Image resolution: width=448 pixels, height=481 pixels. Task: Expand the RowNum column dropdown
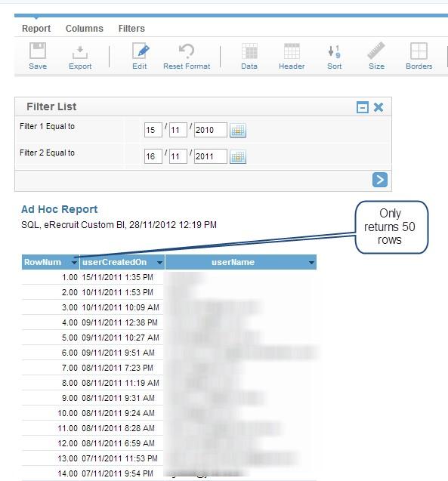[x=74, y=263]
